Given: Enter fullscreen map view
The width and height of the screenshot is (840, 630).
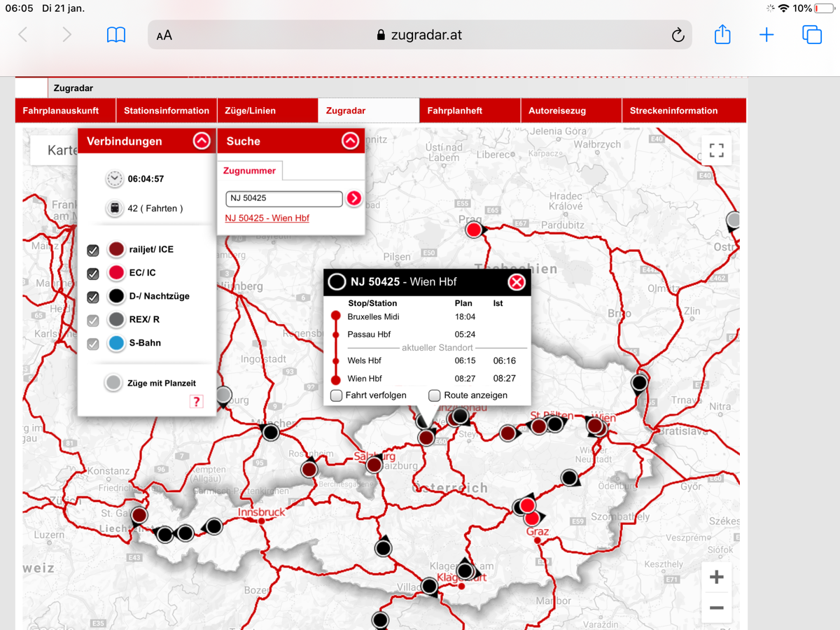Looking at the screenshot, I should point(716,150).
